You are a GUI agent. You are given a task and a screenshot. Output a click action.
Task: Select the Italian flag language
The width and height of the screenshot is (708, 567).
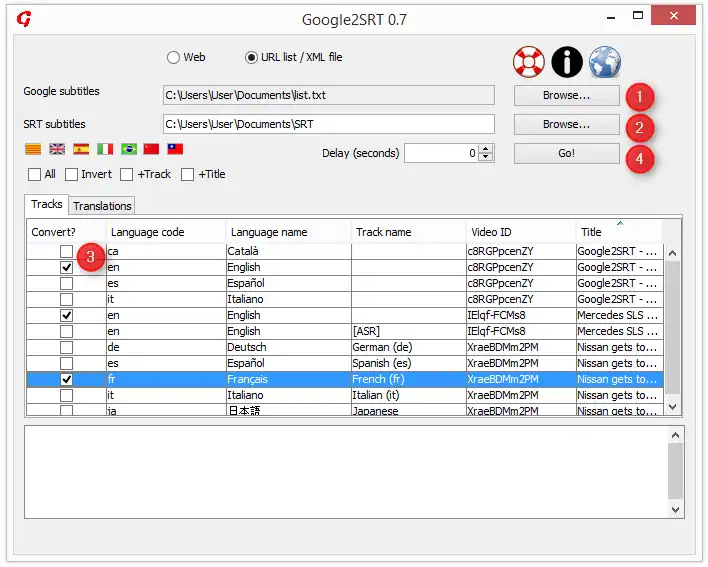(x=105, y=149)
